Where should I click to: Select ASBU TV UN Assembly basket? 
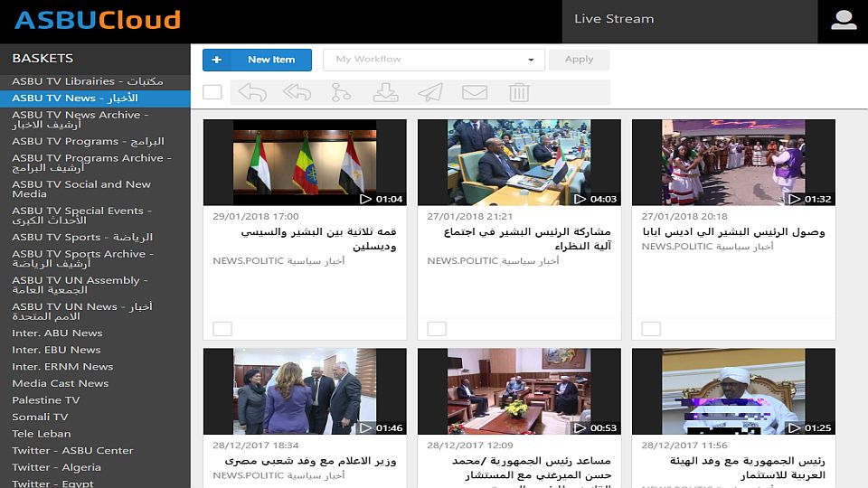(95, 285)
